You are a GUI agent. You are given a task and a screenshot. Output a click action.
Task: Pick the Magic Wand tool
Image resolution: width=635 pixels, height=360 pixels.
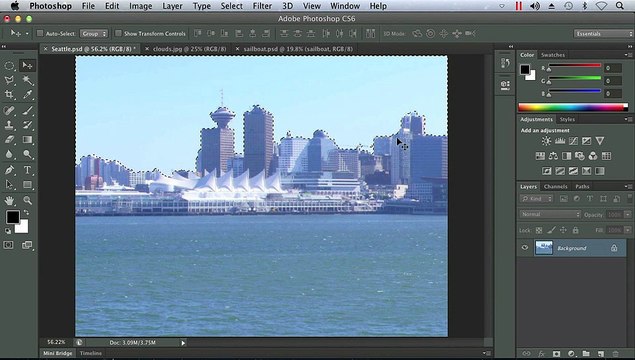27,80
